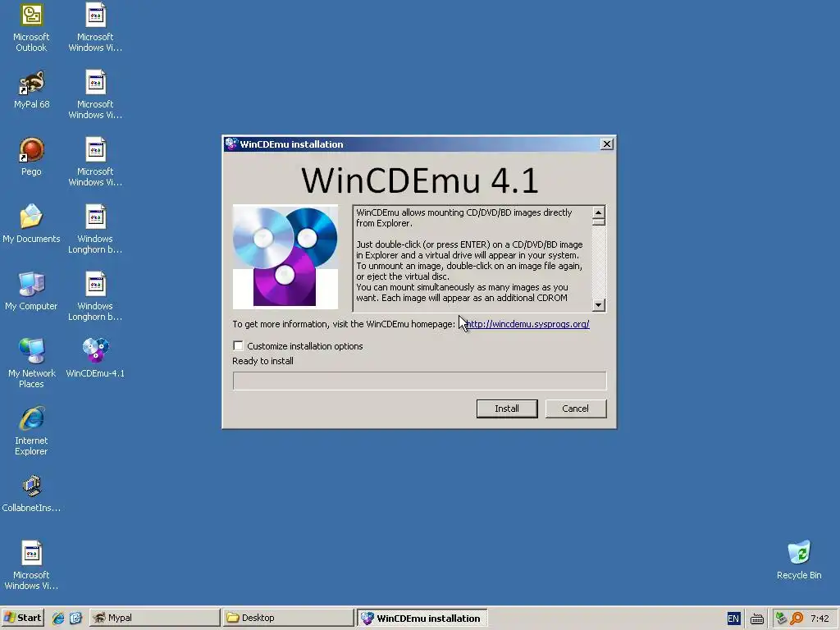Select the WinCDEmu-4.1 installer desktop icon

pos(95,358)
